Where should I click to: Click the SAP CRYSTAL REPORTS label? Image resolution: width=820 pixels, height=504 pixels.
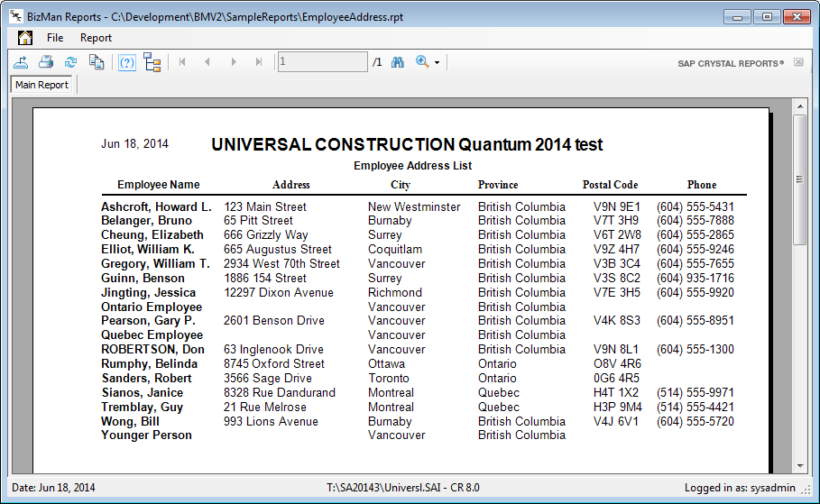point(731,63)
